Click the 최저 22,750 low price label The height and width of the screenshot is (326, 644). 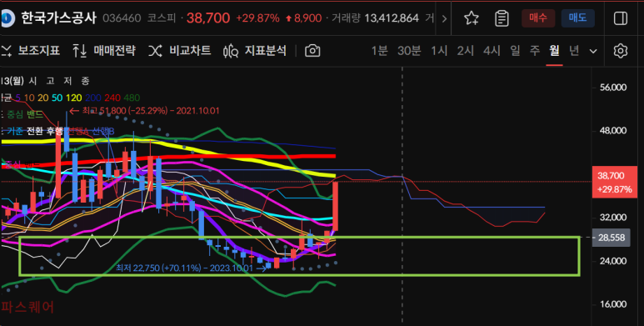[x=192, y=268]
